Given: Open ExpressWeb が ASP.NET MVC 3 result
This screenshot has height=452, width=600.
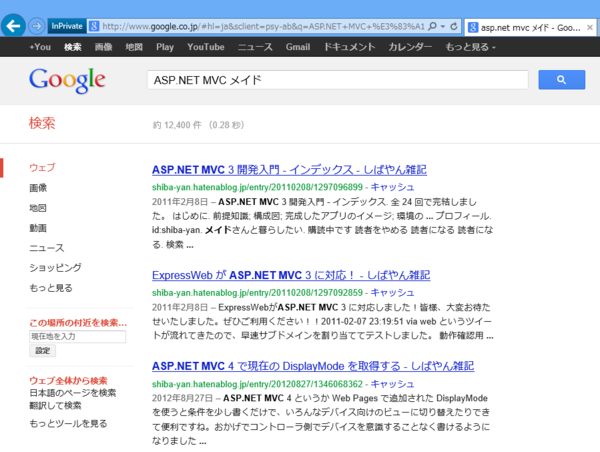Looking at the screenshot, I should coord(291,275).
